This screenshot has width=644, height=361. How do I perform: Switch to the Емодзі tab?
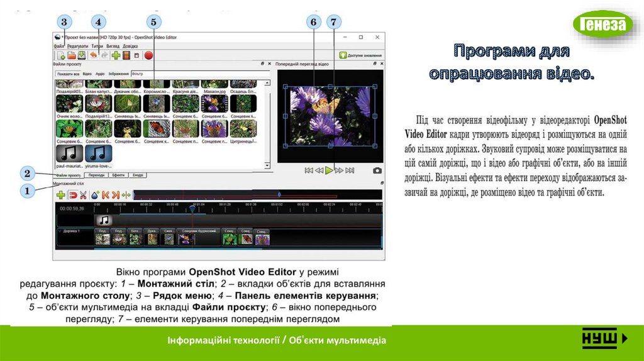[138, 175]
